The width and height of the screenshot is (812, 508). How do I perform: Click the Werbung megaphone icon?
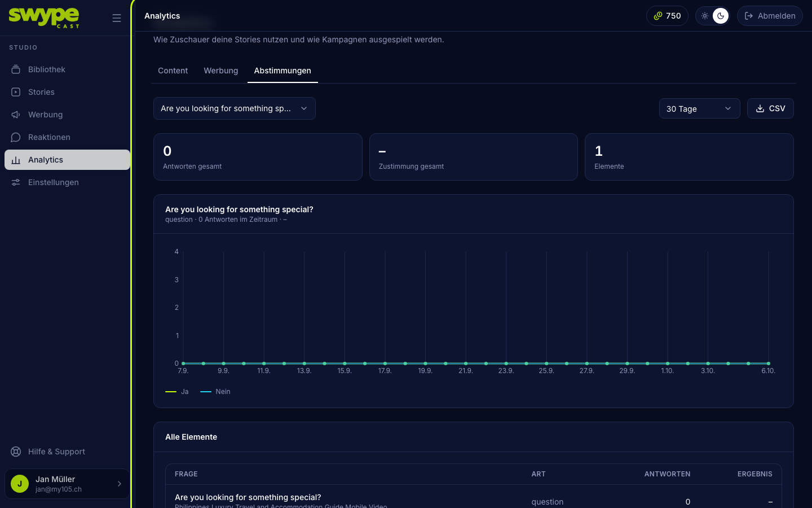(x=16, y=115)
